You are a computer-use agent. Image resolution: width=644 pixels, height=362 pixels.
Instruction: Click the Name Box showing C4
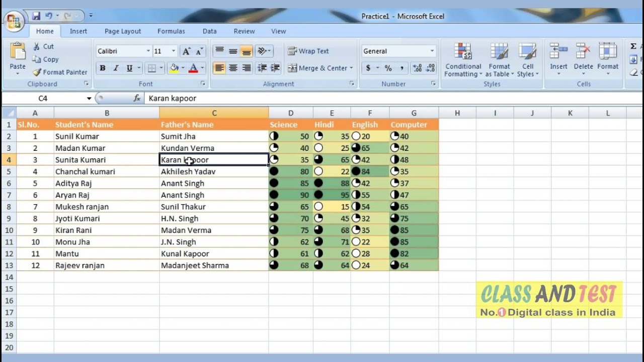(43, 99)
